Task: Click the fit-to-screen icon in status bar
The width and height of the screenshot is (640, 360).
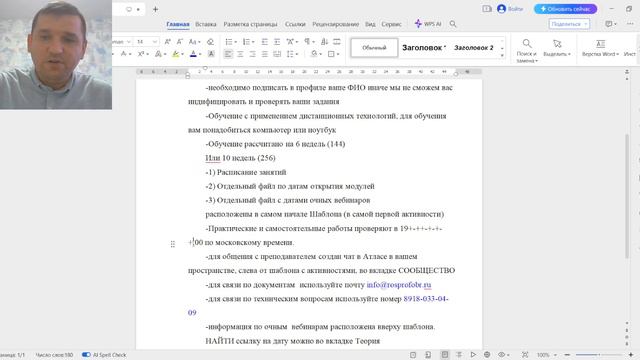Action: pyautogui.click(x=525, y=355)
